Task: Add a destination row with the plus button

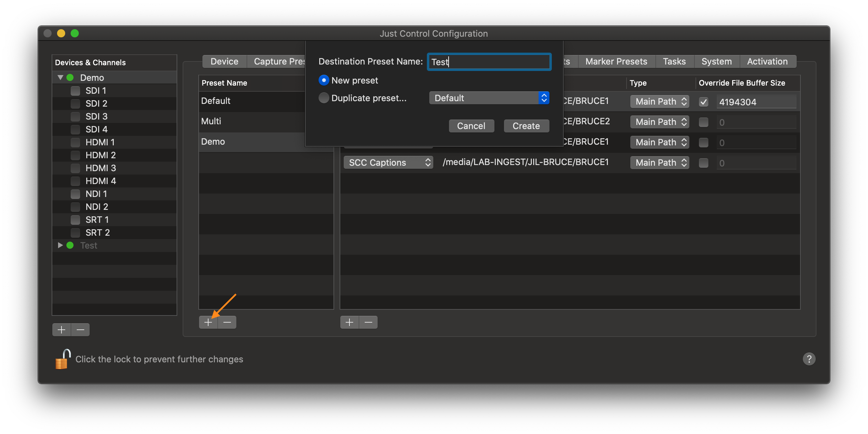Action: [349, 322]
